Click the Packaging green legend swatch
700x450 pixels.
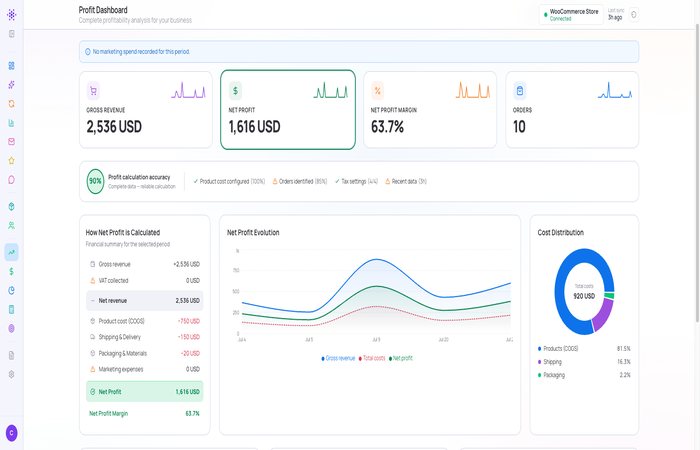(x=539, y=375)
